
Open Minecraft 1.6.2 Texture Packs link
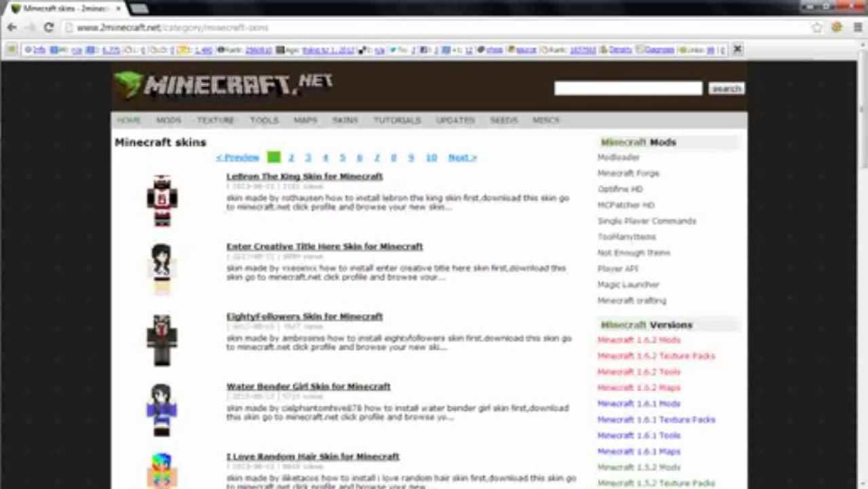point(656,356)
